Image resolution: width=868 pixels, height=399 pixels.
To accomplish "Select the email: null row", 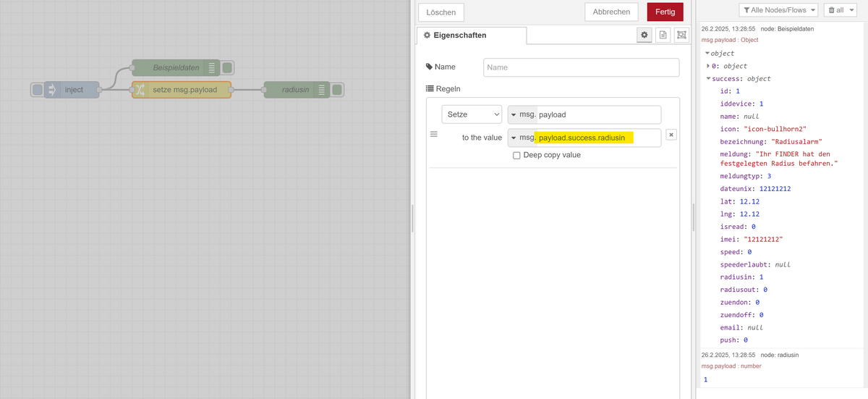I will point(741,327).
